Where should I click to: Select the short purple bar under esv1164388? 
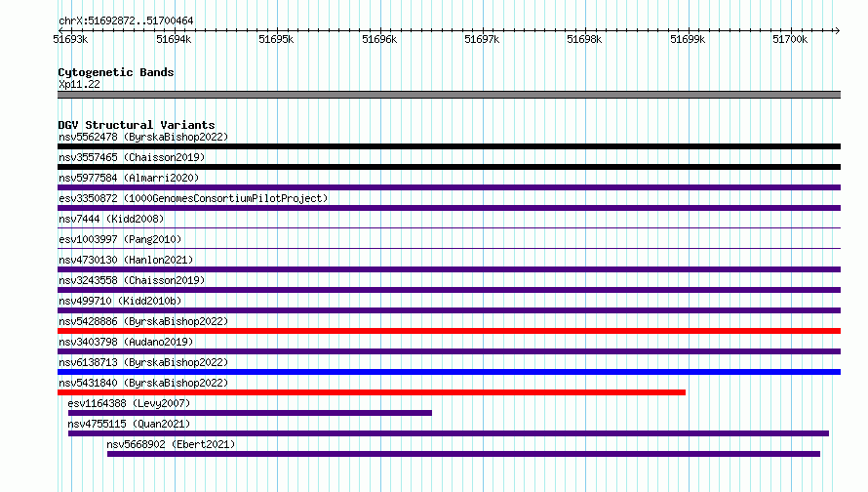tap(250, 413)
